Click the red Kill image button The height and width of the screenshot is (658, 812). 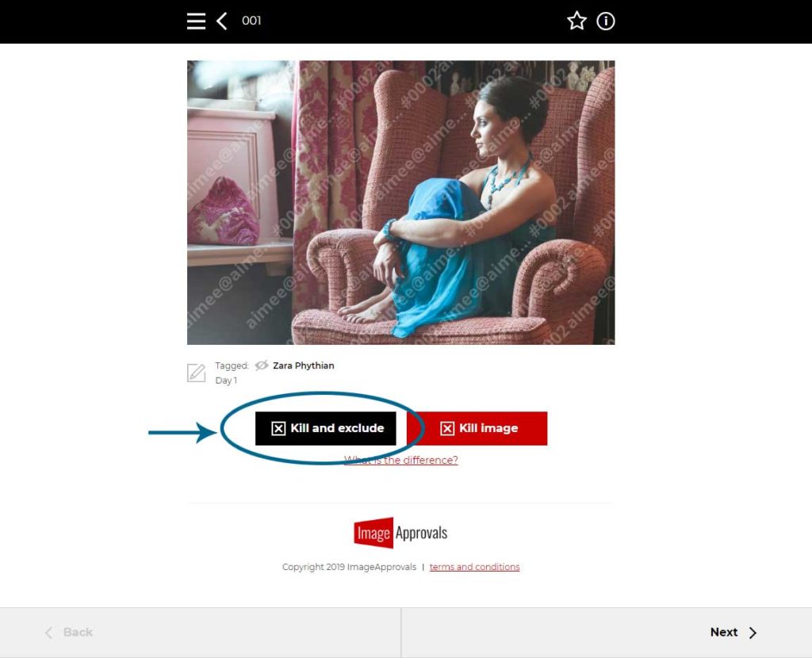(x=477, y=428)
